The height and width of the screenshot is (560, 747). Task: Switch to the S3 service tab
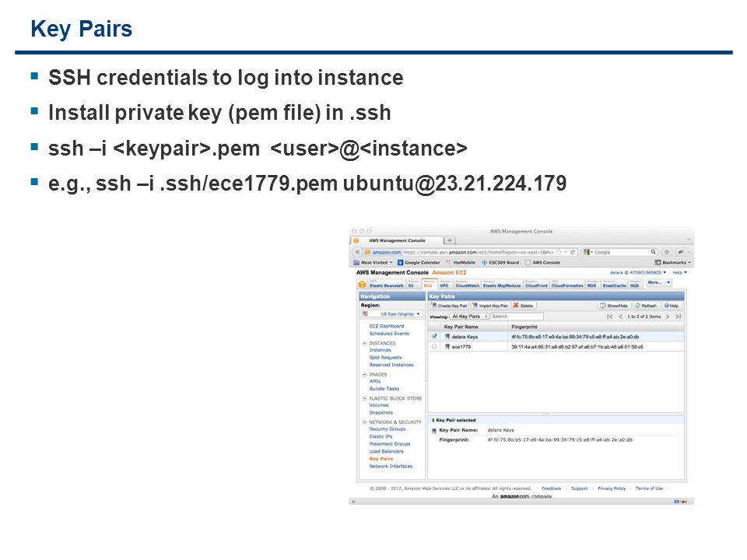413,285
